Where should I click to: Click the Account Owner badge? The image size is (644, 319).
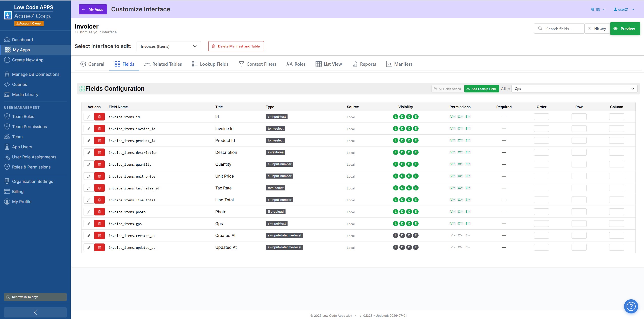29,23
